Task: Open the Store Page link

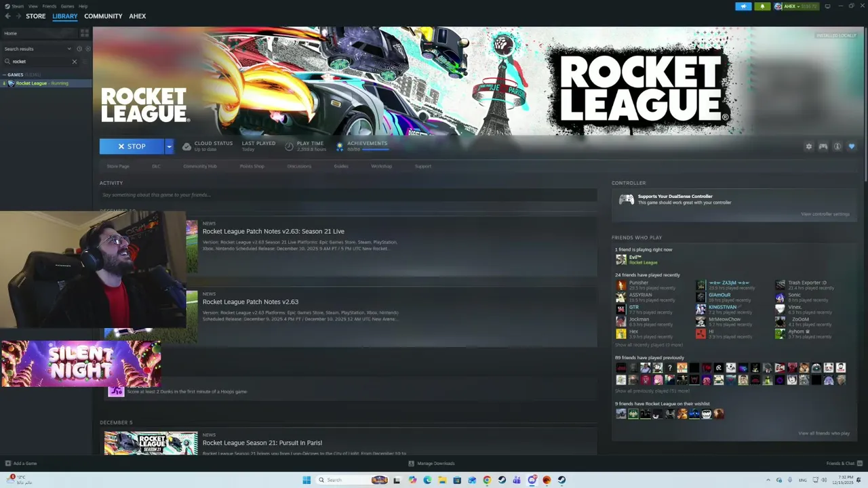Action: tap(118, 166)
